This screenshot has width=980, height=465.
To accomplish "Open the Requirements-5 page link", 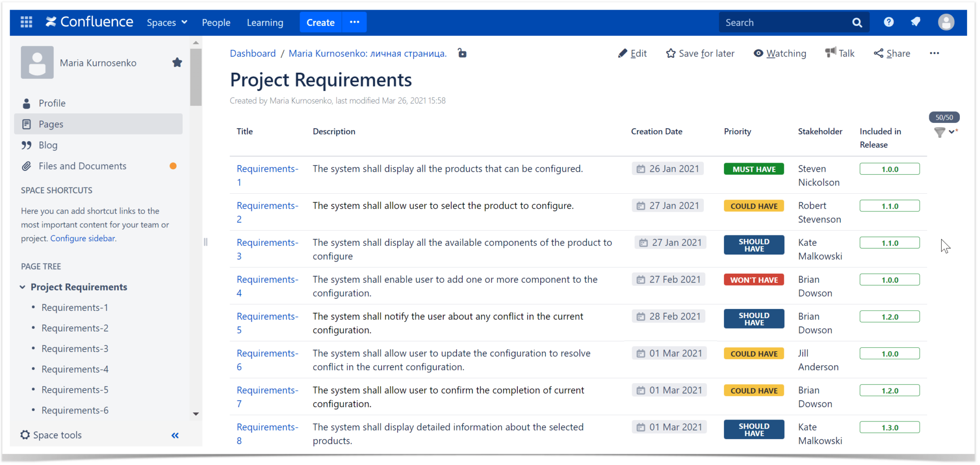I will (267, 323).
